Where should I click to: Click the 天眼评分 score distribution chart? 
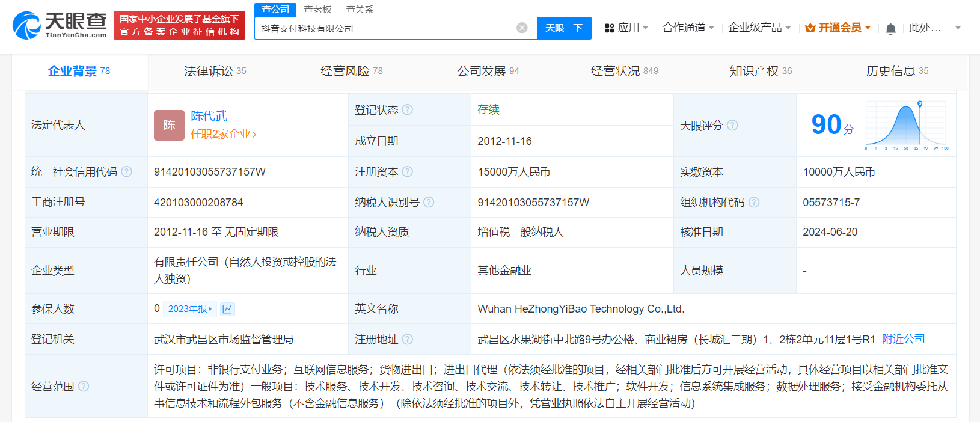click(906, 125)
